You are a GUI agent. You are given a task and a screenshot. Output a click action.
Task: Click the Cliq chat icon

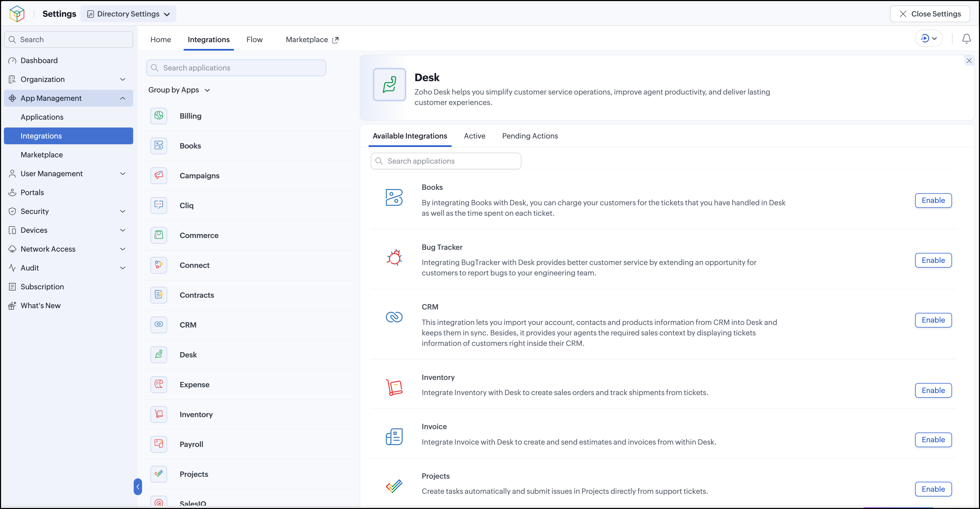pos(159,205)
